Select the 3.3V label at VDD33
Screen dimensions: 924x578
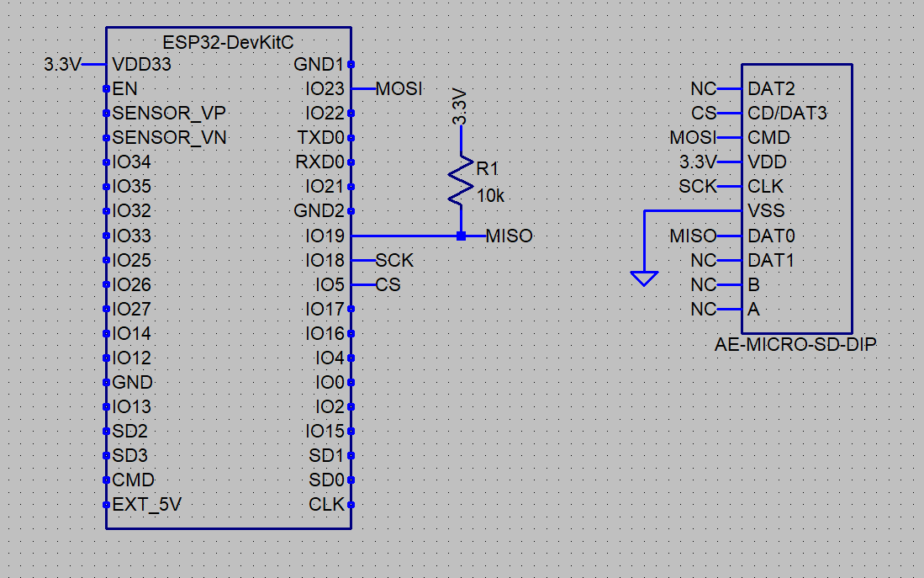[62, 64]
